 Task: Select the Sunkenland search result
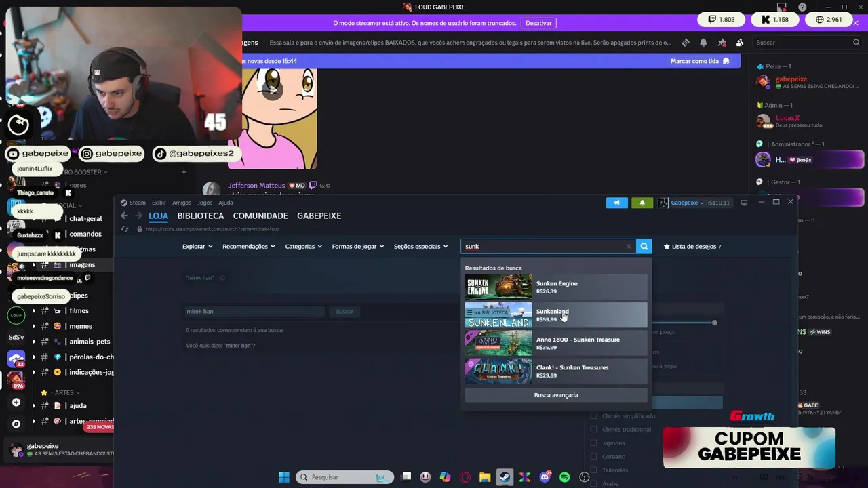pos(556,315)
